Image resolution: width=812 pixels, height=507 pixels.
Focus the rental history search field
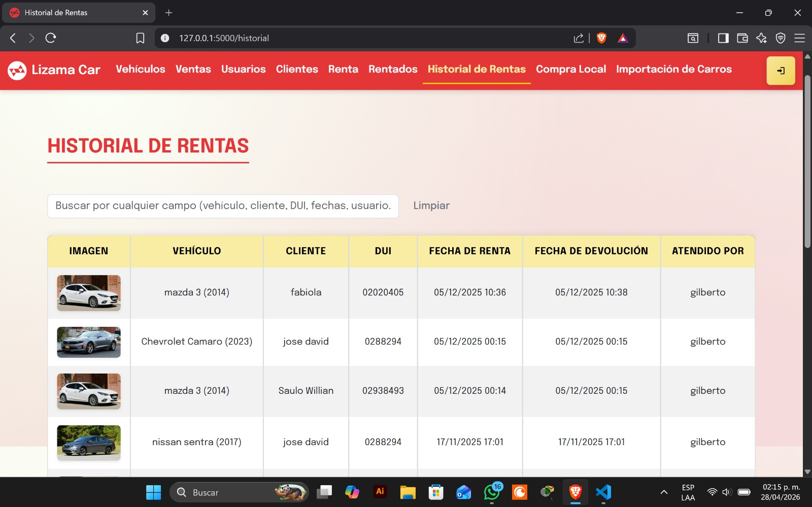coord(223,206)
